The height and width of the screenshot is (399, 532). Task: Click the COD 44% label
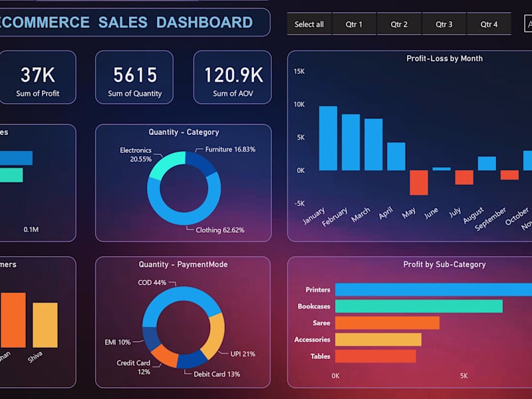pos(152,283)
